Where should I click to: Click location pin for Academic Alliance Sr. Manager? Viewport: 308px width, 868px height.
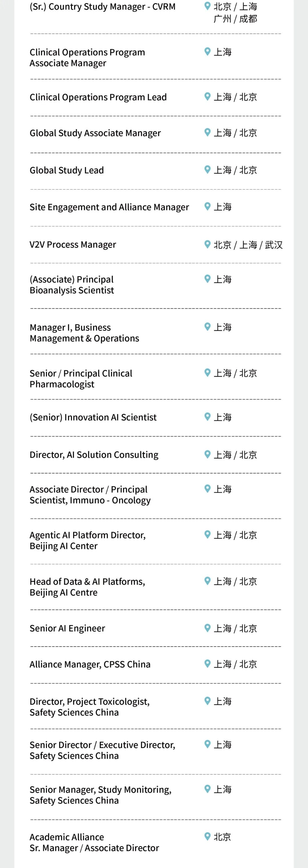click(x=207, y=836)
